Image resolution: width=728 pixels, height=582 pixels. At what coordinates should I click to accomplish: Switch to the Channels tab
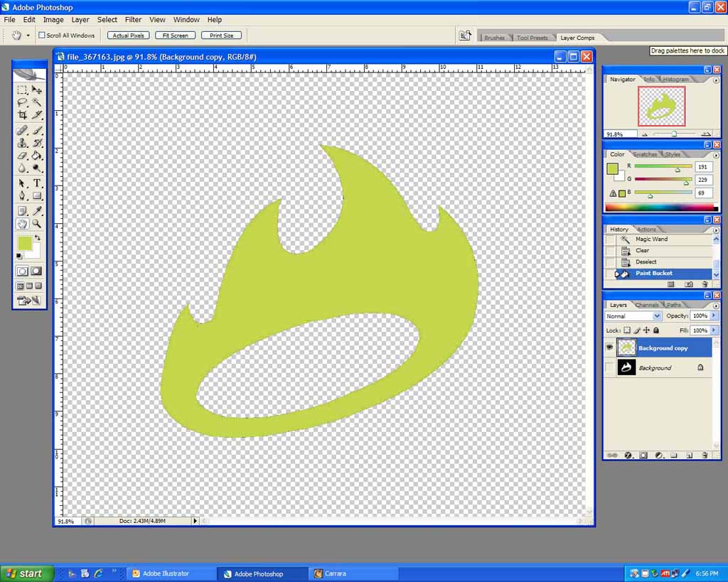pyautogui.click(x=646, y=305)
